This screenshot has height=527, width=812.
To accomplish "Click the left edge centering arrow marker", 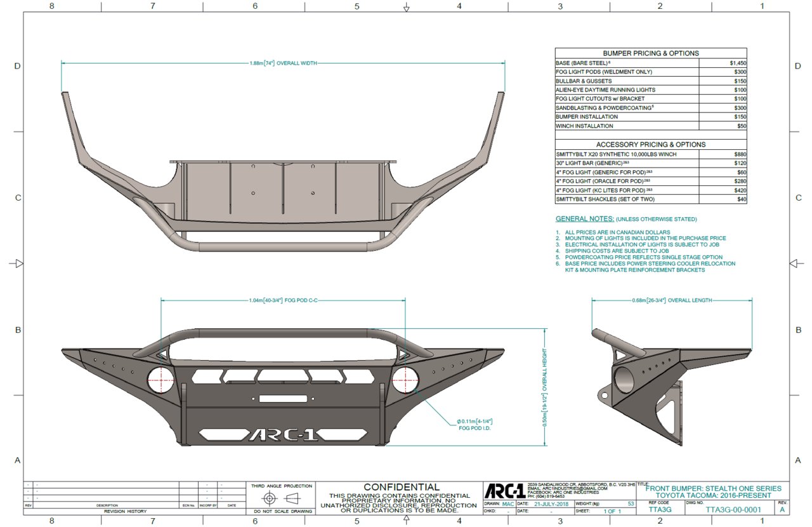I will click(x=18, y=263).
